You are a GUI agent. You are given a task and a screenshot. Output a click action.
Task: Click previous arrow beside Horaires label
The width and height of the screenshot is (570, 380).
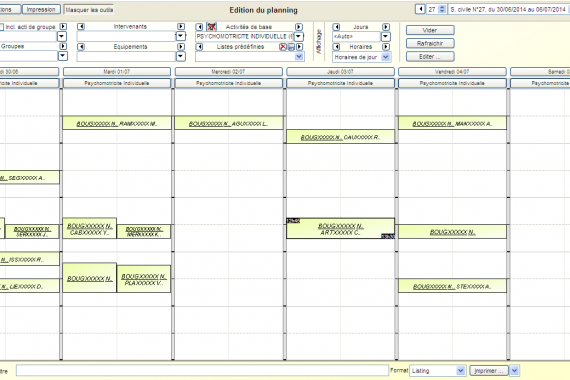(336, 47)
